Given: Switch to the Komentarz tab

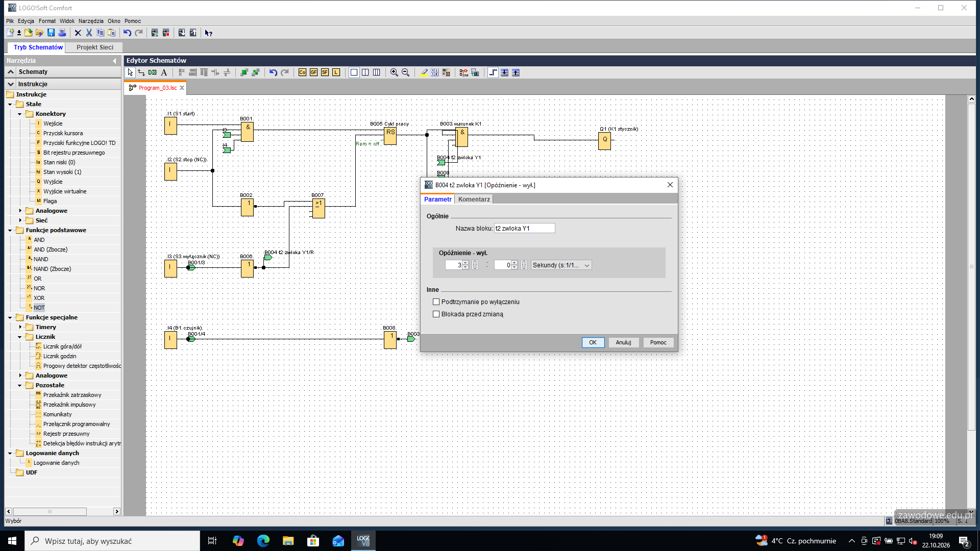Looking at the screenshot, I should (x=474, y=199).
